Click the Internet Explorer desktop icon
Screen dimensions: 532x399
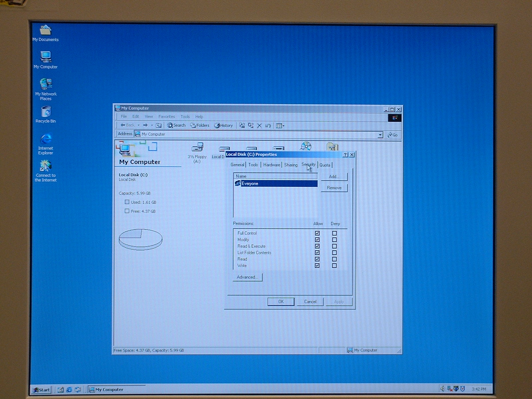[x=46, y=139]
